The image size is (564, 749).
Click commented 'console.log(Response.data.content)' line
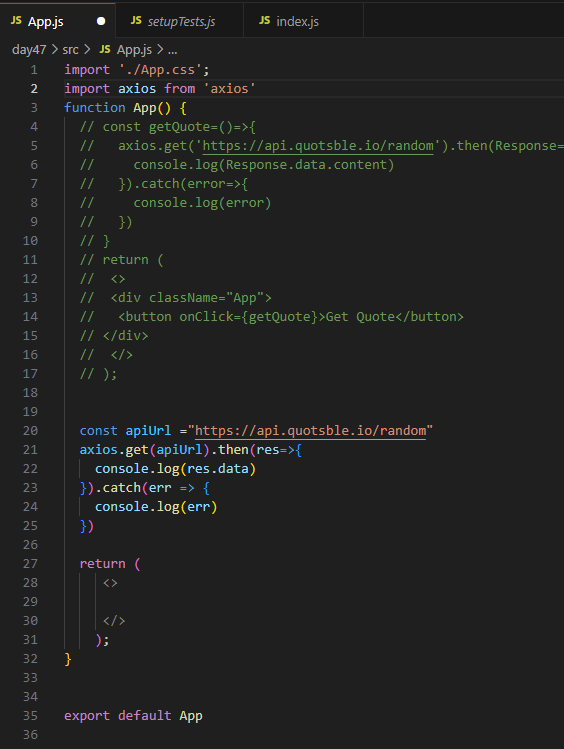[x=264, y=165]
